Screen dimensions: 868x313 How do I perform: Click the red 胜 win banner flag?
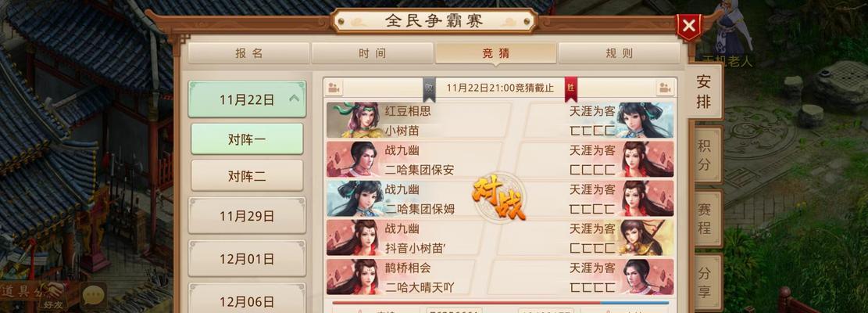click(571, 88)
